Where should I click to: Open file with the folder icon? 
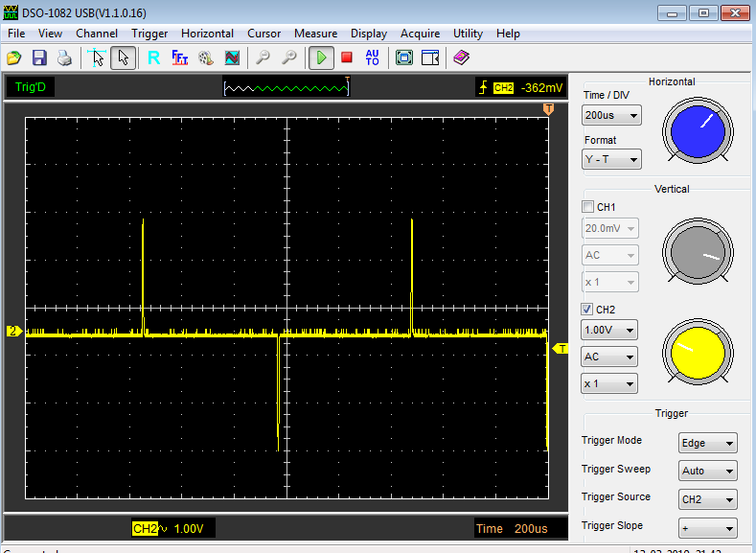(14, 58)
